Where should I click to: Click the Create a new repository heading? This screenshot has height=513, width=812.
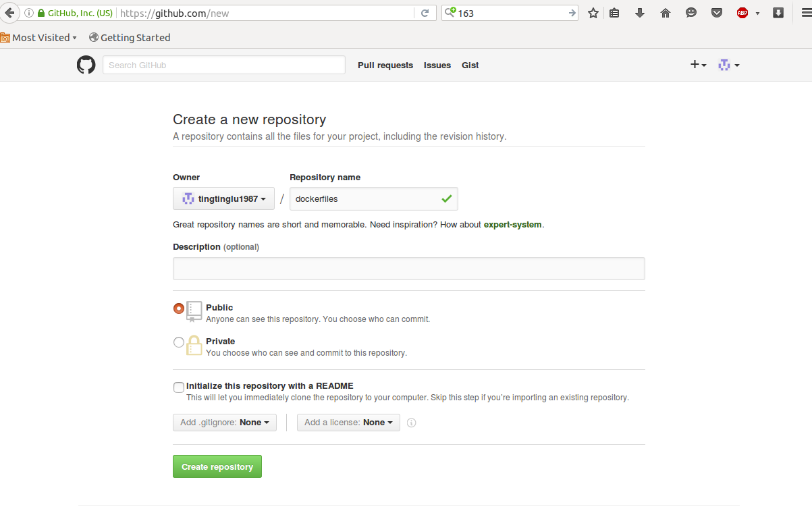pos(250,119)
